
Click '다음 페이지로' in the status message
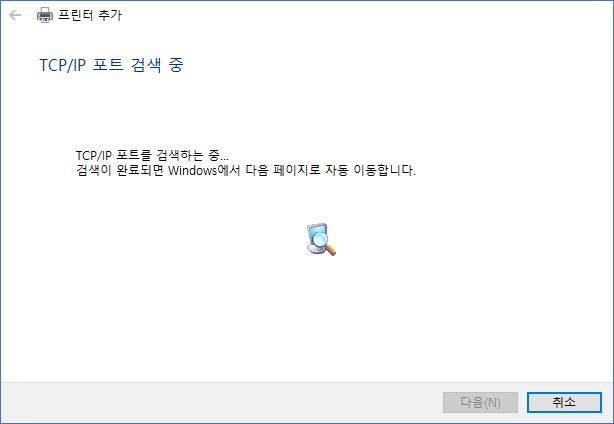click(283, 170)
